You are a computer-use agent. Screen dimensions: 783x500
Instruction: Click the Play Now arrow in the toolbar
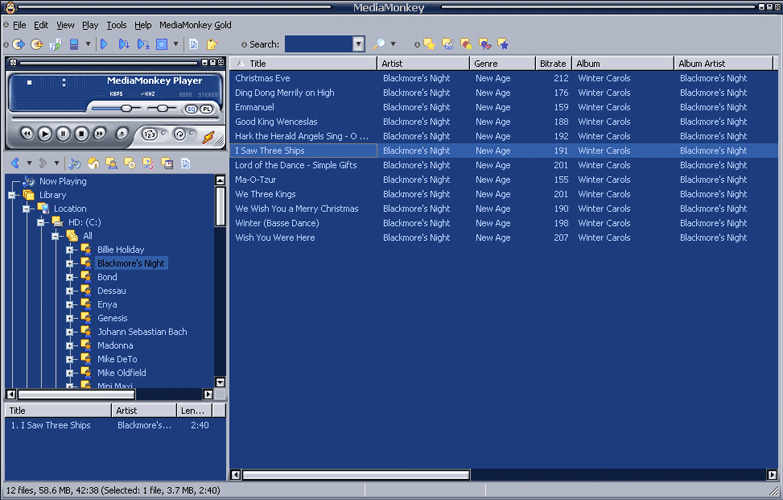point(104,44)
